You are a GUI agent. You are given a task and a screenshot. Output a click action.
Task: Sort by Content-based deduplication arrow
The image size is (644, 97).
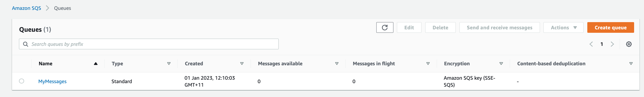[x=631, y=64]
